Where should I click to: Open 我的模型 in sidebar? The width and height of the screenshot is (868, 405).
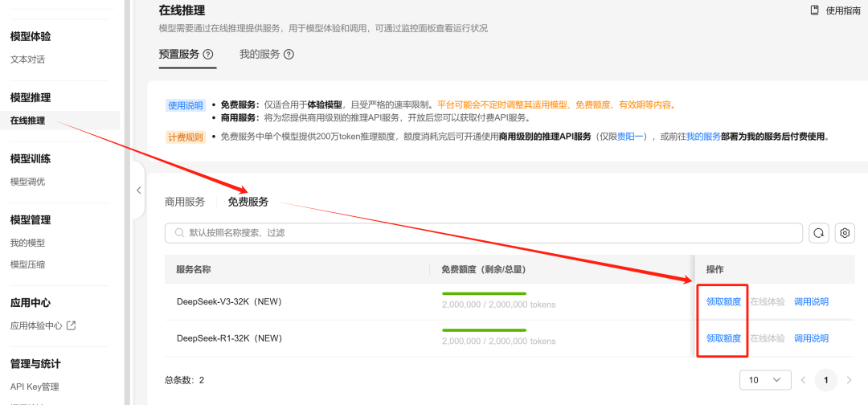point(27,243)
